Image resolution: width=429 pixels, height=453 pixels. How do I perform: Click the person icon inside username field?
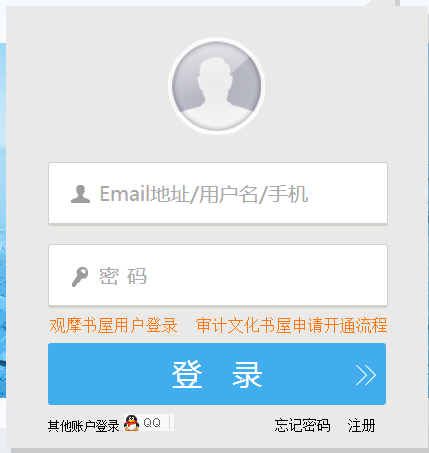point(80,194)
